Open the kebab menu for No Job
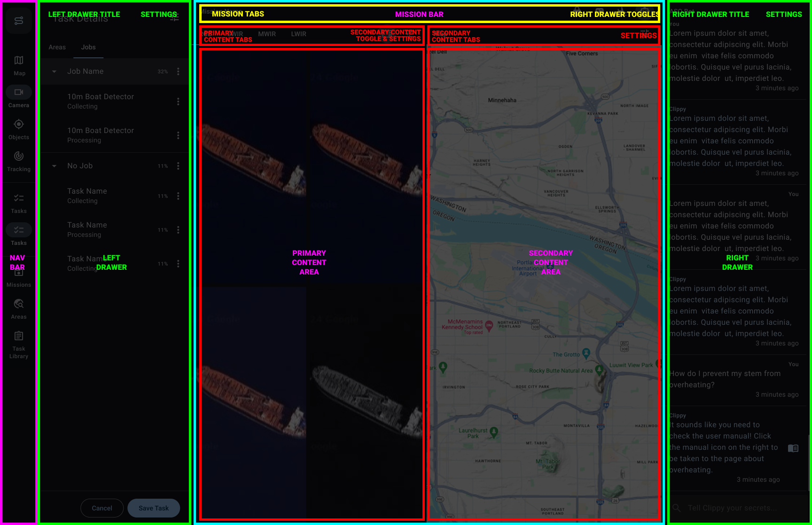The image size is (812, 525). coord(178,166)
